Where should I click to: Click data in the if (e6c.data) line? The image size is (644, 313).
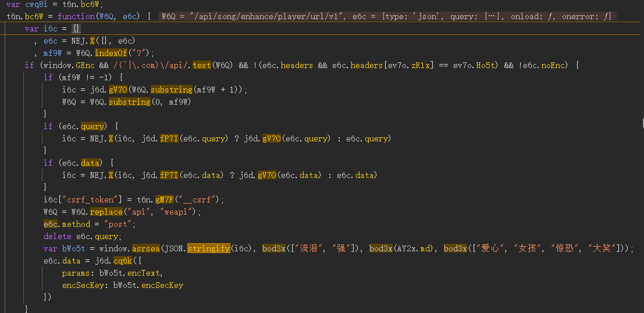pos(90,163)
